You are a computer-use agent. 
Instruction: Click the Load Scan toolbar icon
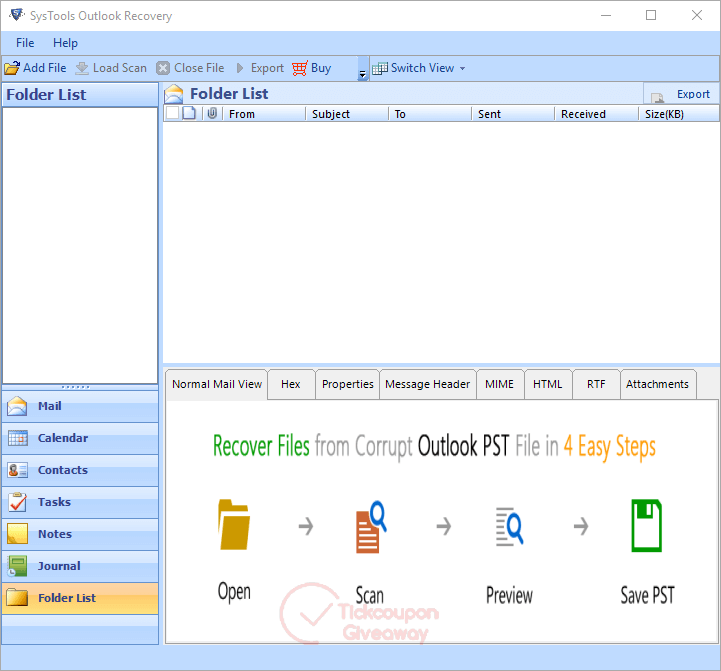coord(82,68)
